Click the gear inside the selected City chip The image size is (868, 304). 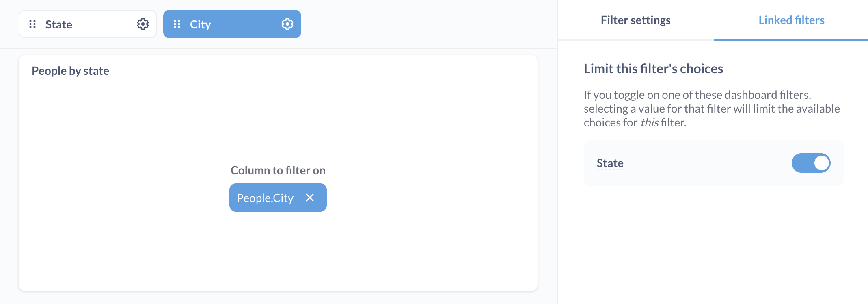pyautogui.click(x=287, y=24)
